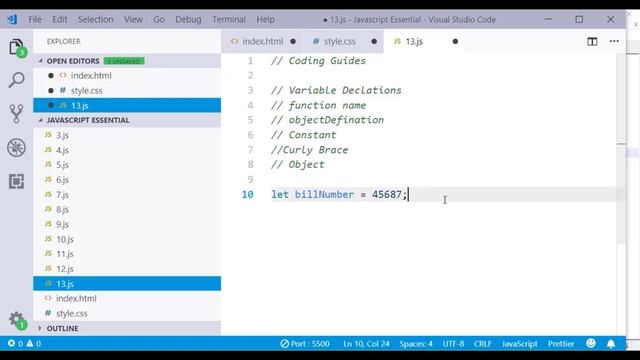Select index.html in Open Editors list
Image resolution: width=640 pixels, height=360 pixels.
tap(127, 76)
